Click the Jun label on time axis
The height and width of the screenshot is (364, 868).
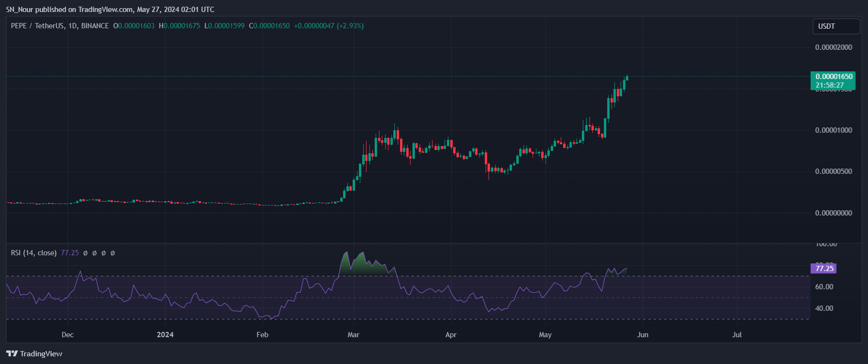643,335
